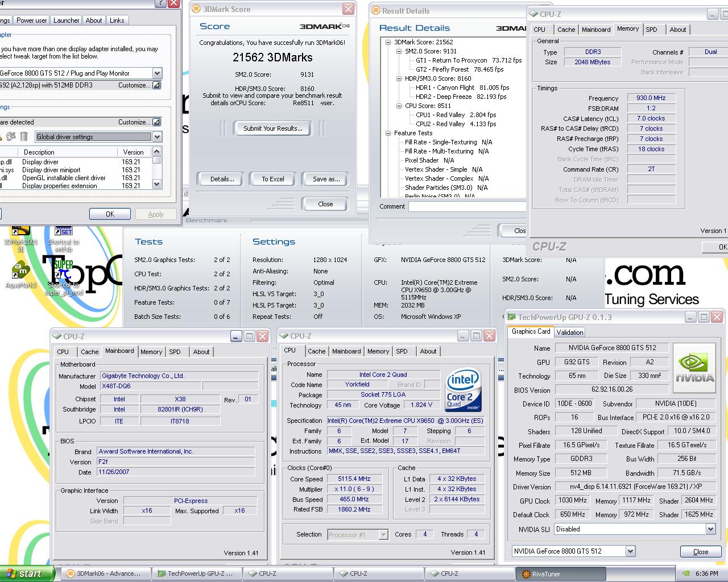Select the CPU1 - Red Valley row

(456, 115)
